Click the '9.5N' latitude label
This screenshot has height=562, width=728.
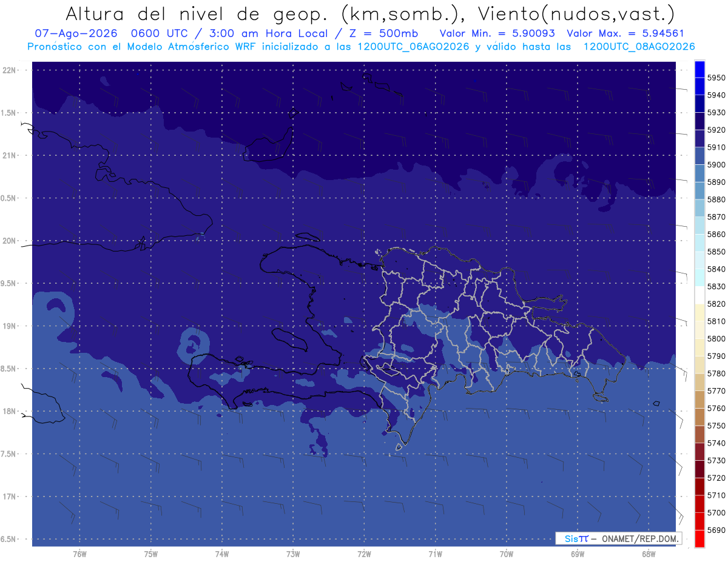8,283
